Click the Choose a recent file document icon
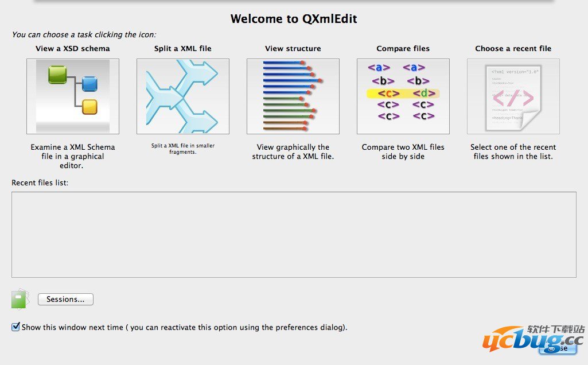This screenshot has width=588, height=365. click(513, 96)
